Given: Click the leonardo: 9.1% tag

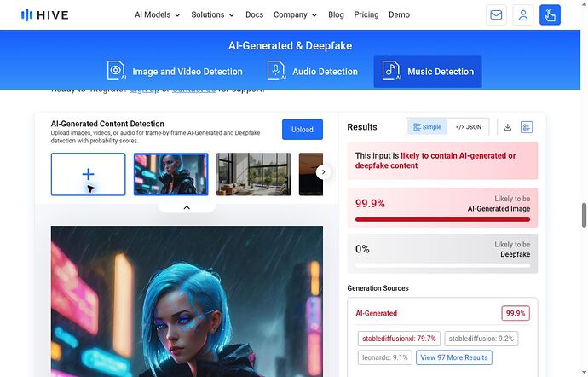Looking at the screenshot, I should click(384, 357).
